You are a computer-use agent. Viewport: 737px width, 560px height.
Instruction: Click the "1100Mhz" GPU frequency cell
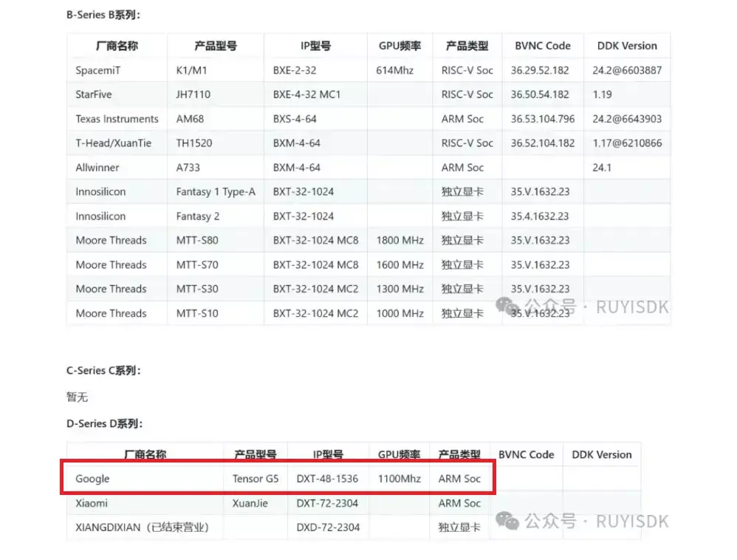tap(399, 479)
